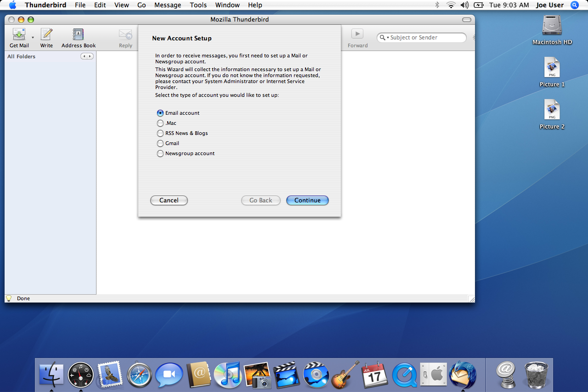588x392 pixels.
Task: Open System Preferences from the Dock
Action: point(433,375)
